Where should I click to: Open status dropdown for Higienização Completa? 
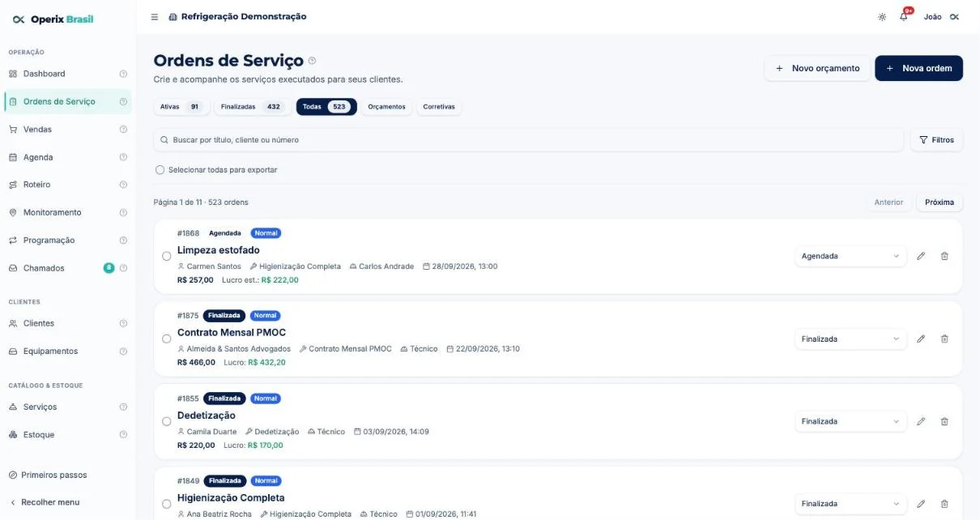pyautogui.click(x=850, y=504)
